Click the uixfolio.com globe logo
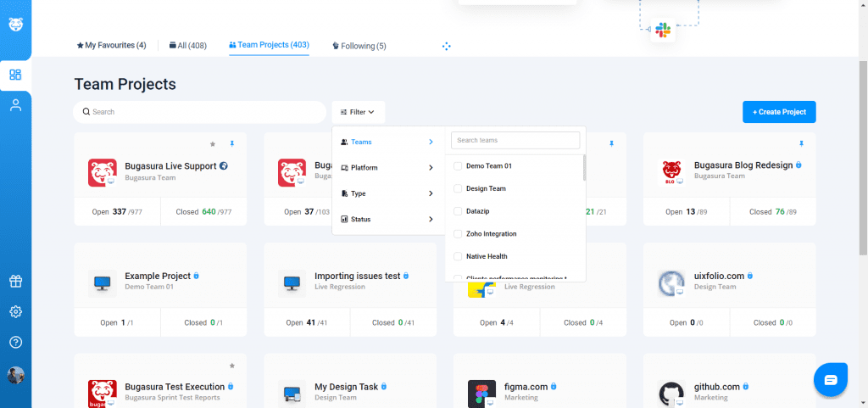The image size is (868, 408). coord(671,283)
